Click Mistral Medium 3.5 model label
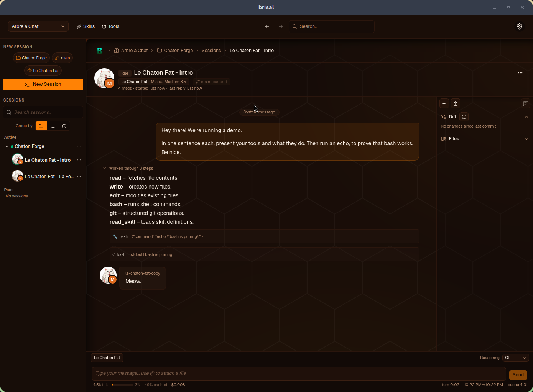 coord(168,82)
